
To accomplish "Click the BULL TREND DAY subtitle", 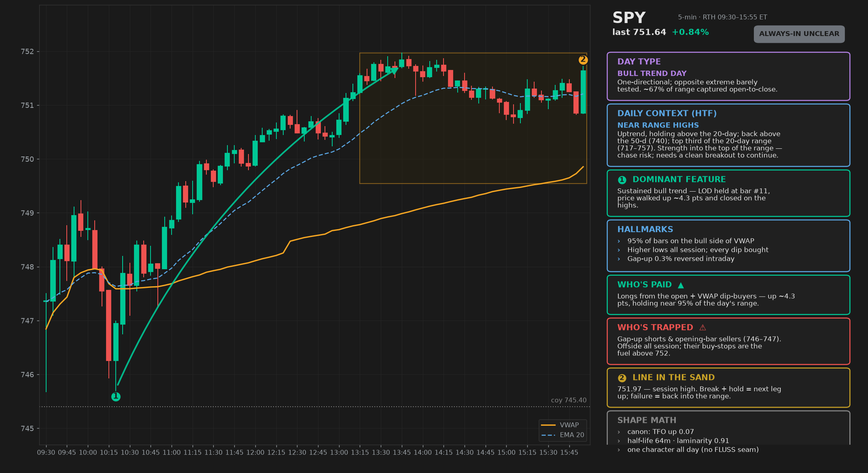I will click(x=652, y=74).
